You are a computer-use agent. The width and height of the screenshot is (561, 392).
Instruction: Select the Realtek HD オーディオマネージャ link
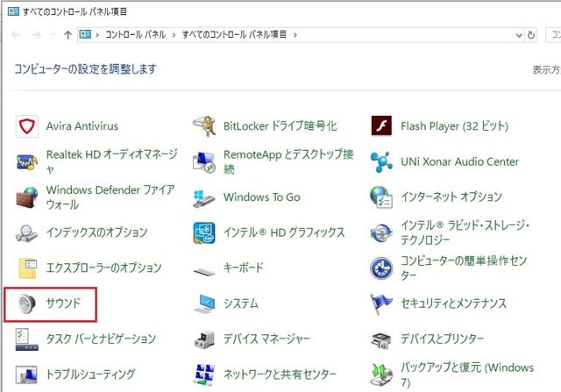point(112,161)
